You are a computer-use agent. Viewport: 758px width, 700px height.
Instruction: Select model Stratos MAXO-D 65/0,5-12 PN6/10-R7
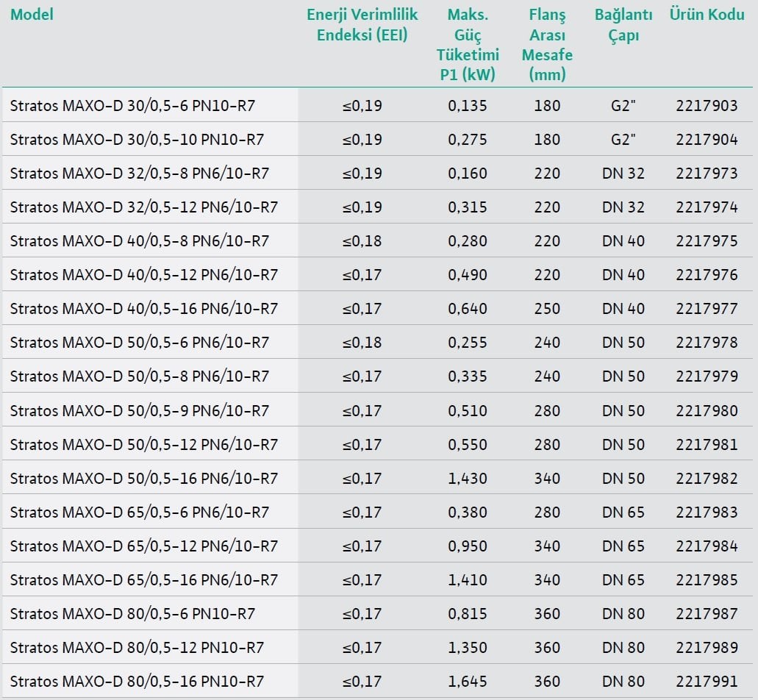point(144,546)
